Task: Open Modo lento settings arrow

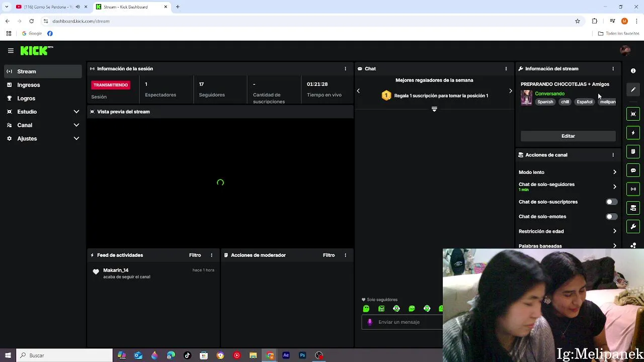Action: (614, 172)
